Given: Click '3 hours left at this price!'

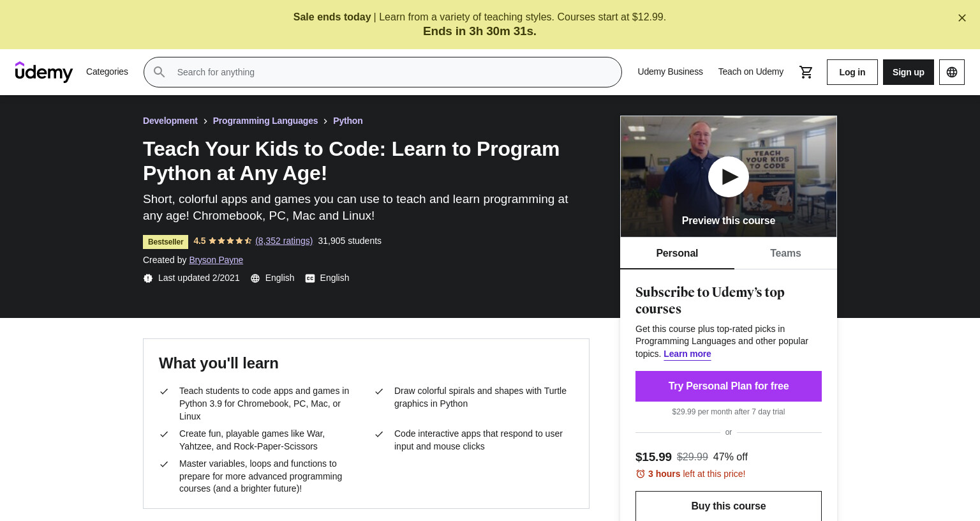Looking at the screenshot, I should coord(697,474).
